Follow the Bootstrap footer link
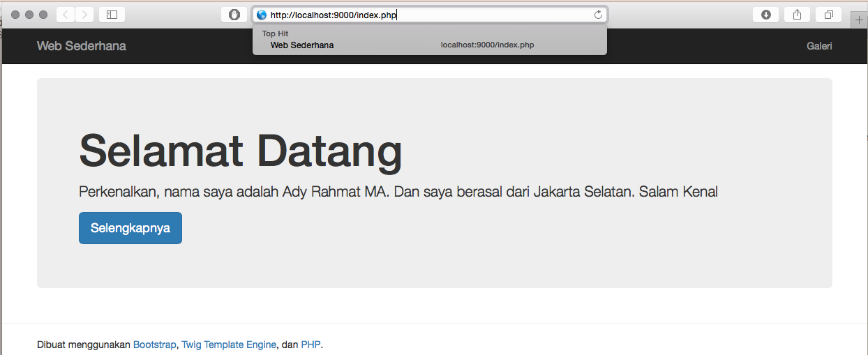Image resolution: width=868 pixels, height=355 pixels. [154, 345]
